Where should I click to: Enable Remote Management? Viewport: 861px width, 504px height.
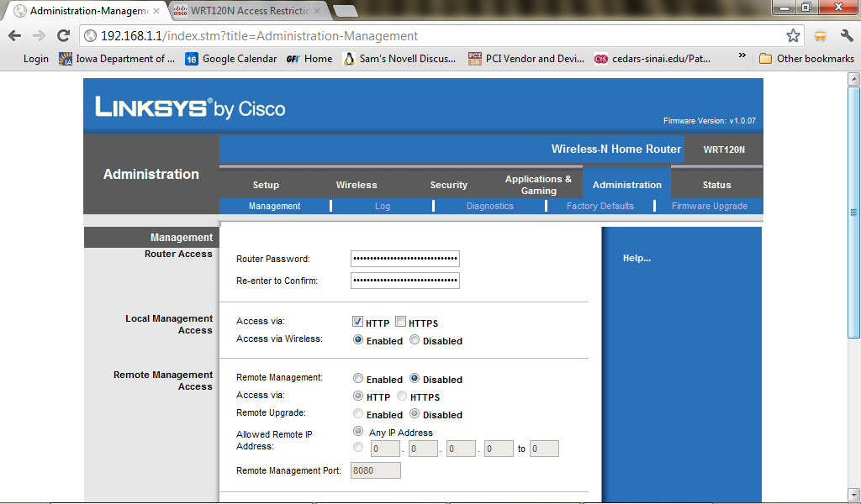pos(357,378)
